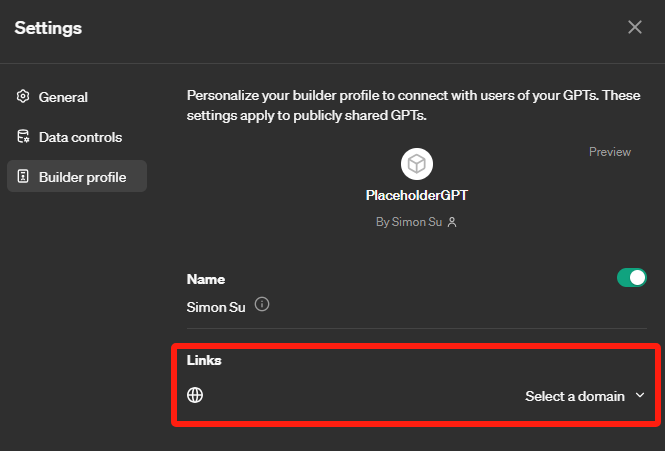Click the globe icon under Links
Image resolution: width=665 pixels, height=451 pixels.
click(x=196, y=395)
